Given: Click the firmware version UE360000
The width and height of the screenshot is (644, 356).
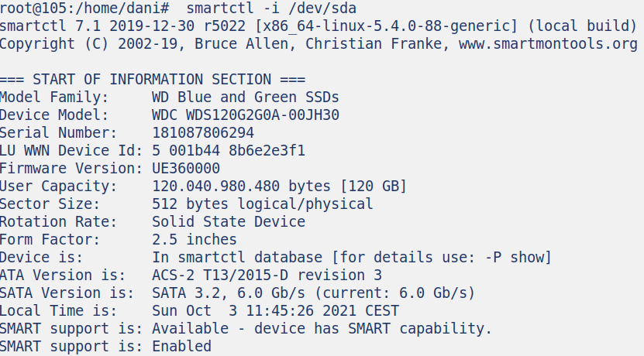Looking at the screenshot, I should (186, 169).
